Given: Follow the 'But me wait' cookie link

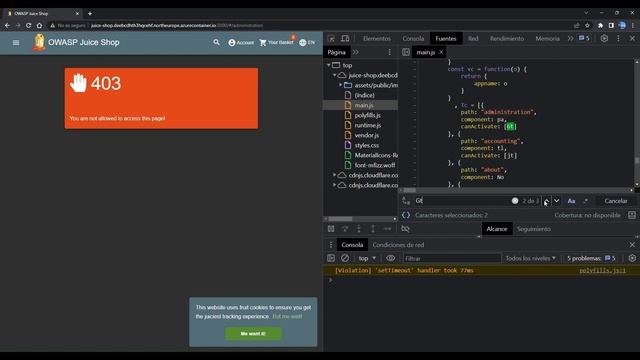Looking at the screenshot, I should 287,316.
